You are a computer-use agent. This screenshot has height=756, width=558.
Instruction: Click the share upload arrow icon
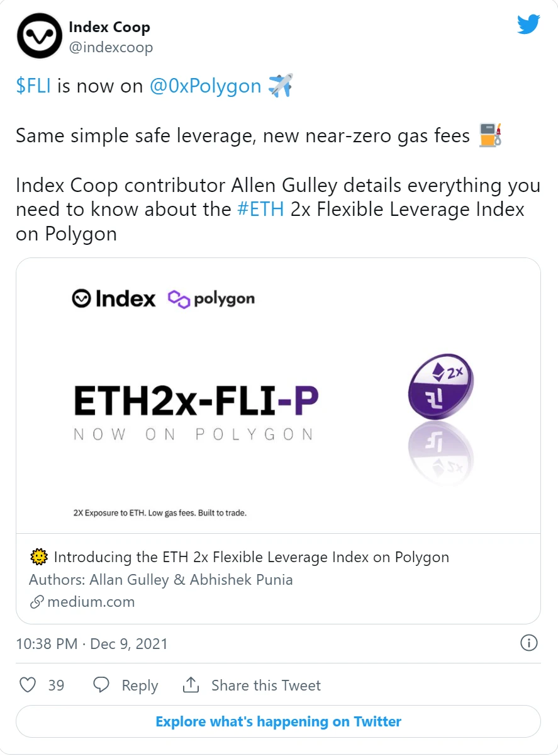(191, 684)
